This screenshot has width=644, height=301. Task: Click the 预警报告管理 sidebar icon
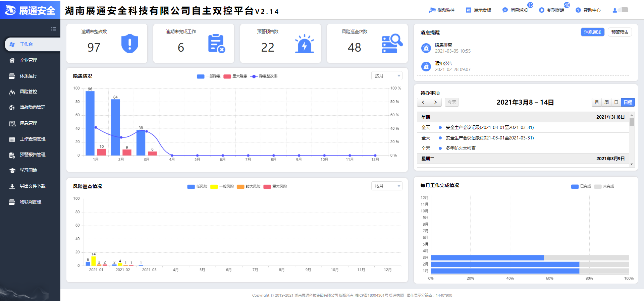(x=12, y=155)
